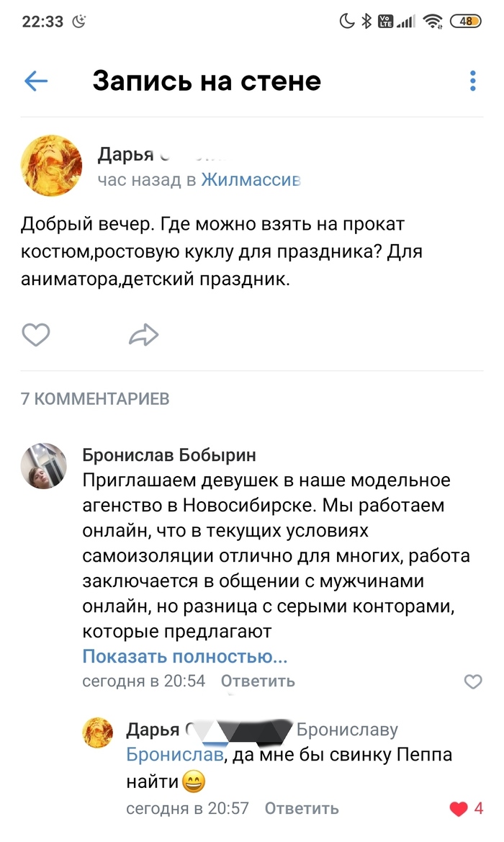
Task: Open the Жилмассив community link
Action: coord(251,179)
